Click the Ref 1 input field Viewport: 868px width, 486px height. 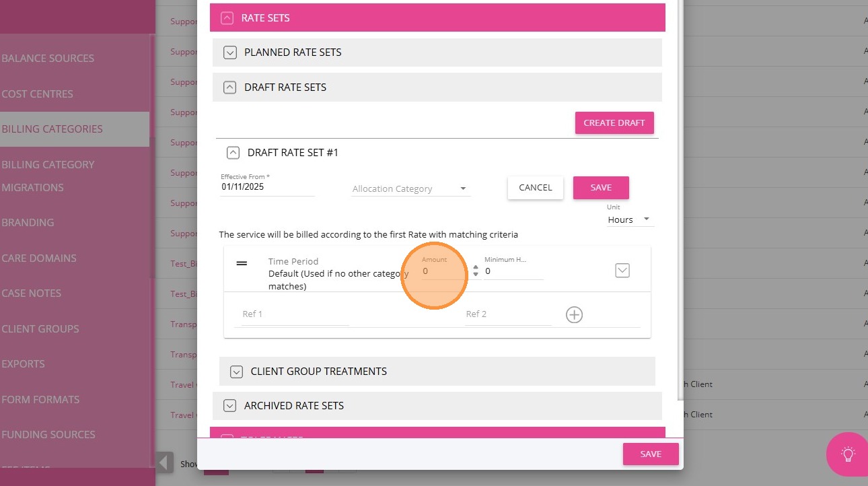294,314
